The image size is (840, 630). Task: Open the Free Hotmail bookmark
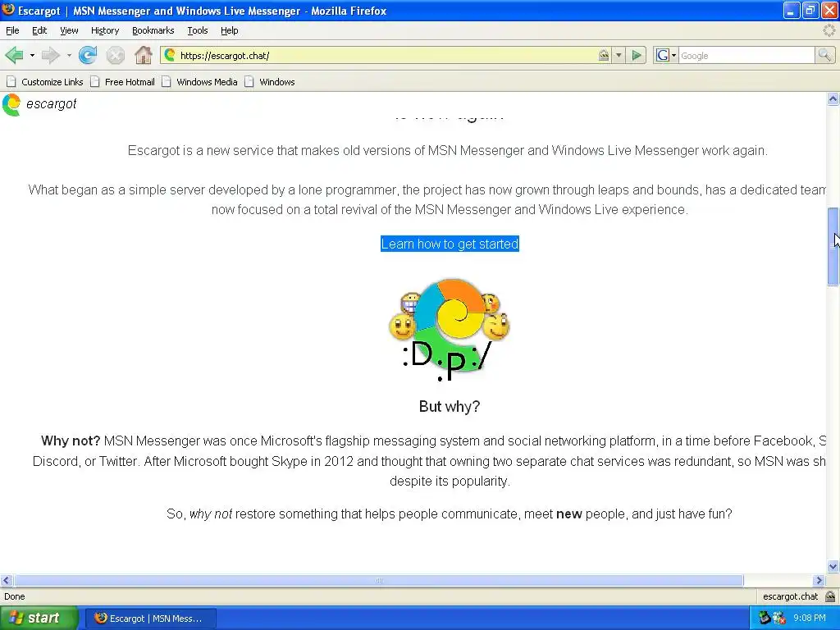(x=123, y=82)
